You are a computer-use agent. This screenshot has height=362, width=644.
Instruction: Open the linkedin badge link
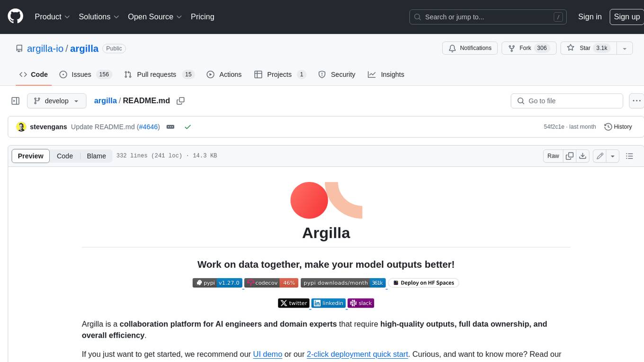[x=329, y=303]
